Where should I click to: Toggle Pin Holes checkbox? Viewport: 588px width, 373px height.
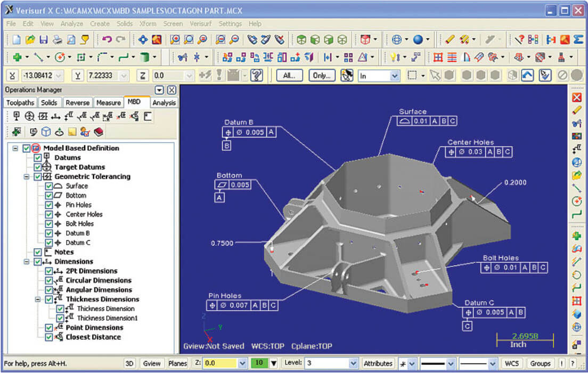pos(49,205)
